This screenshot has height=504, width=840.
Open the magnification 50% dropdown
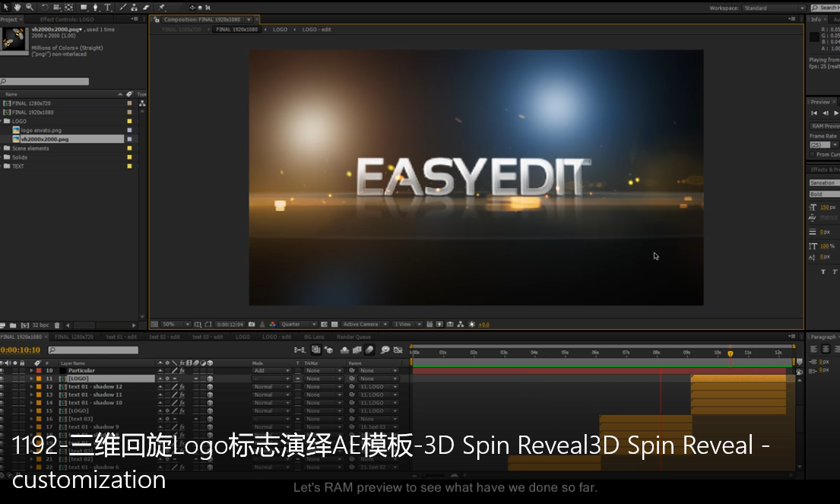click(x=176, y=324)
